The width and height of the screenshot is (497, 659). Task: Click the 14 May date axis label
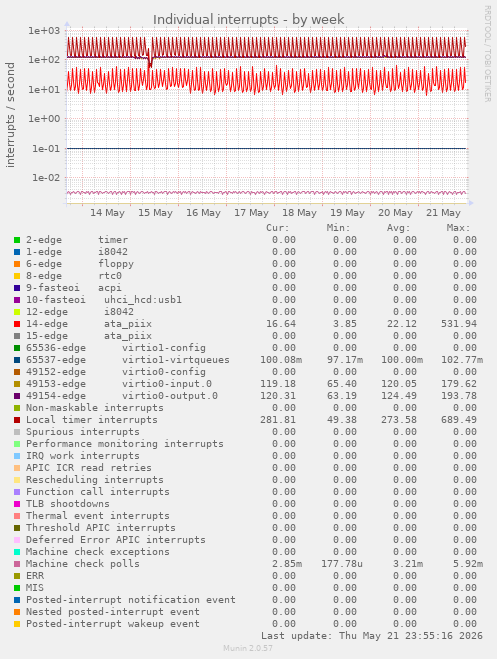107,213
